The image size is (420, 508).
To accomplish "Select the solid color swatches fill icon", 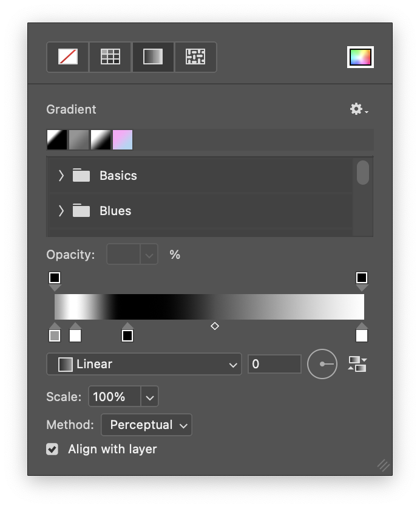I will point(110,57).
